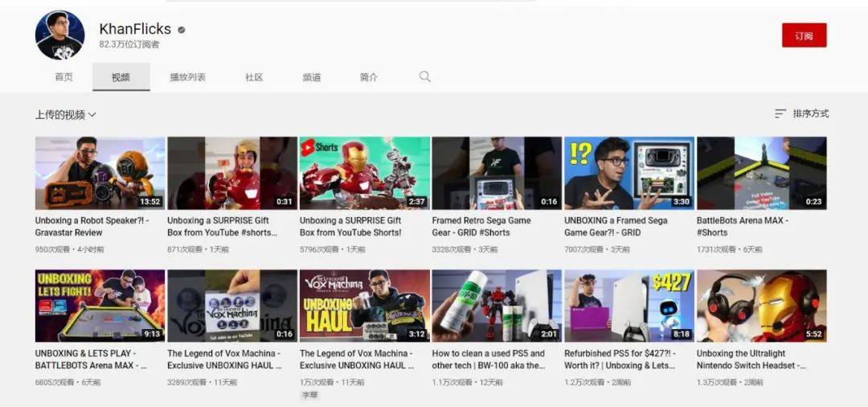Screen dimensions: 868x407
Task: Open the channel search magnifier icon
Action: pyautogui.click(x=424, y=76)
